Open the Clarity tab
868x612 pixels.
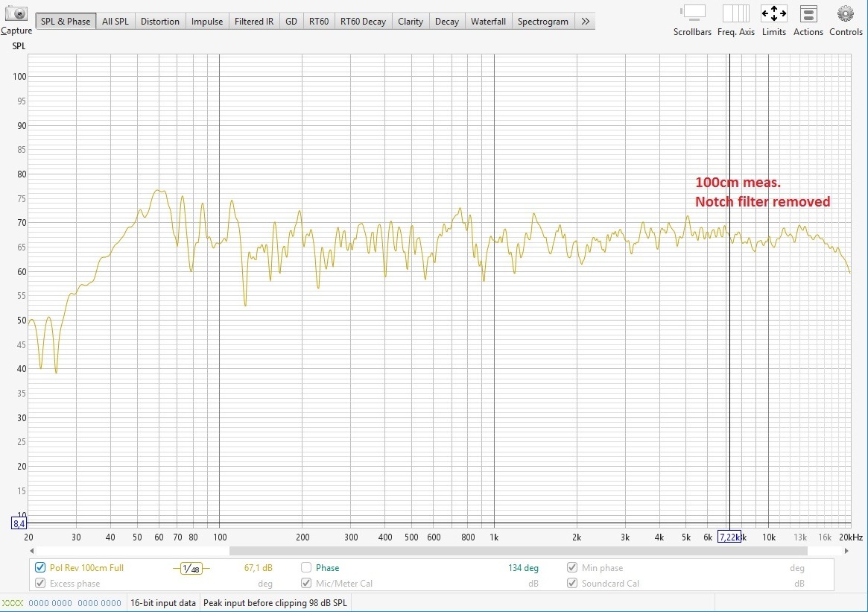(411, 21)
